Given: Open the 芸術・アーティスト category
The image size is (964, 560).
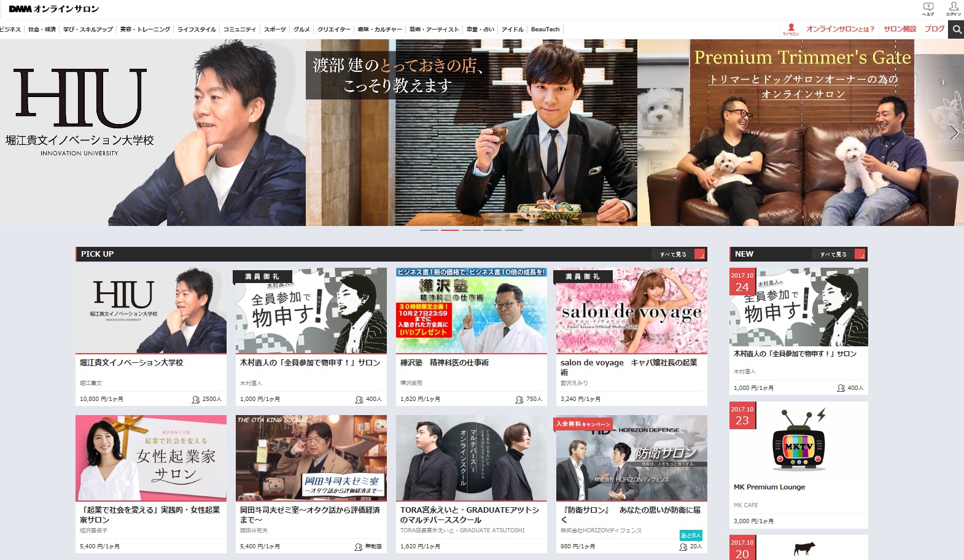Looking at the screenshot, I should 434,29.
